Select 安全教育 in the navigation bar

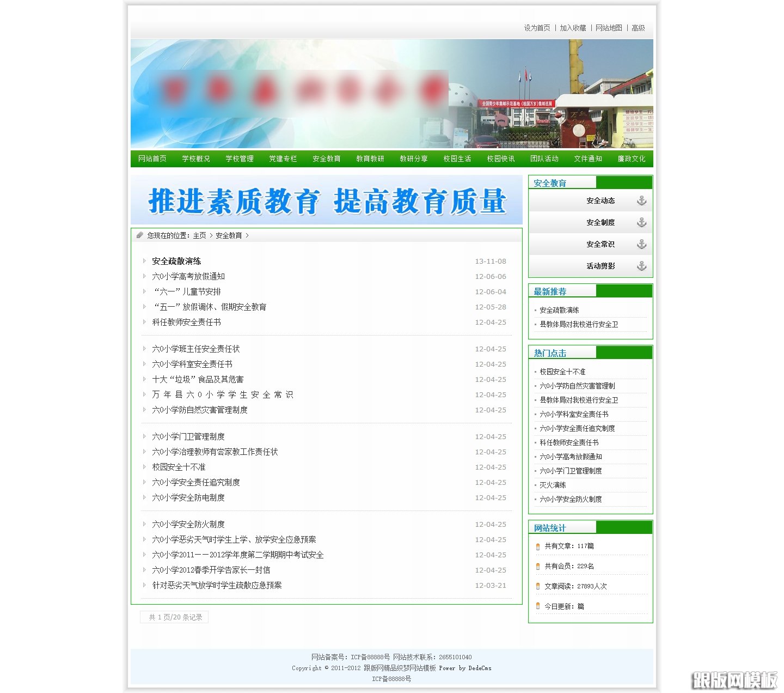pos(327,159)
